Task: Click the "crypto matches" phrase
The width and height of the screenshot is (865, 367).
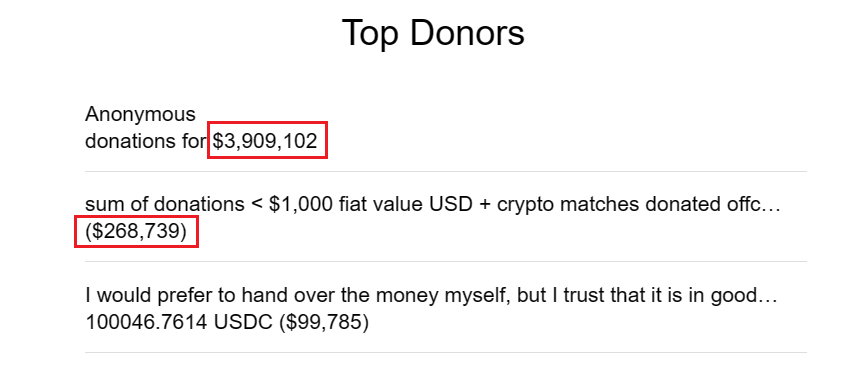Action: tap(564, 204)
